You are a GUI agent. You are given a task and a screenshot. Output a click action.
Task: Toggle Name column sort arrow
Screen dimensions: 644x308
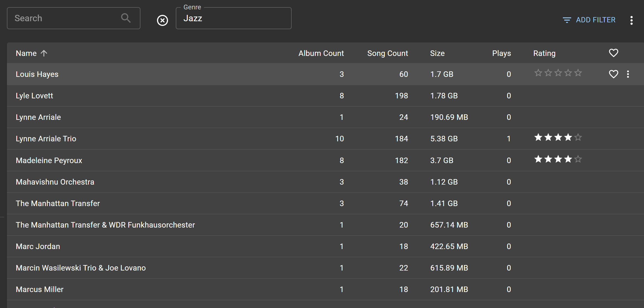[44, 53]
